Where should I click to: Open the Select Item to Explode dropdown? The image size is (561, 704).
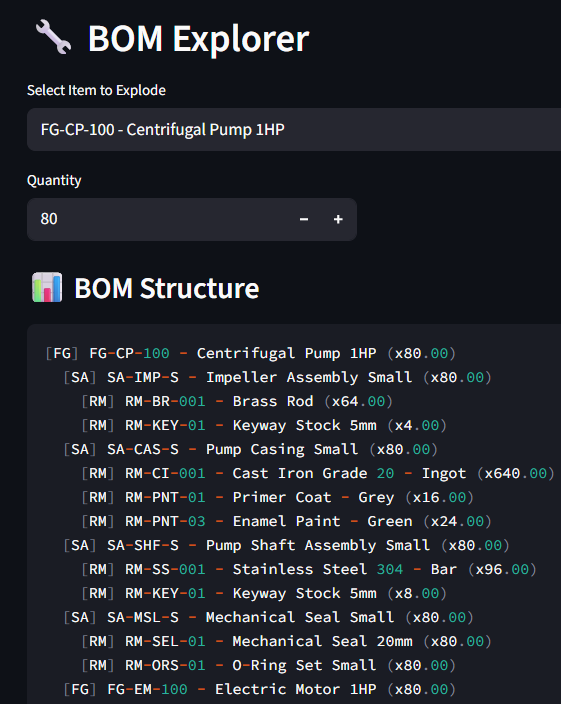294,129
